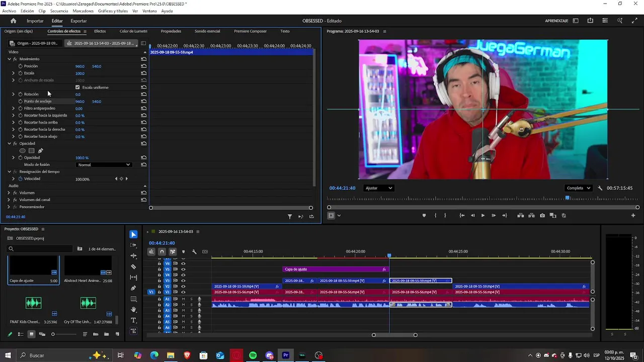The image size is (644, 362).
Task: Filter properties in Effect Controls
Action: click(x=290, y=217)
